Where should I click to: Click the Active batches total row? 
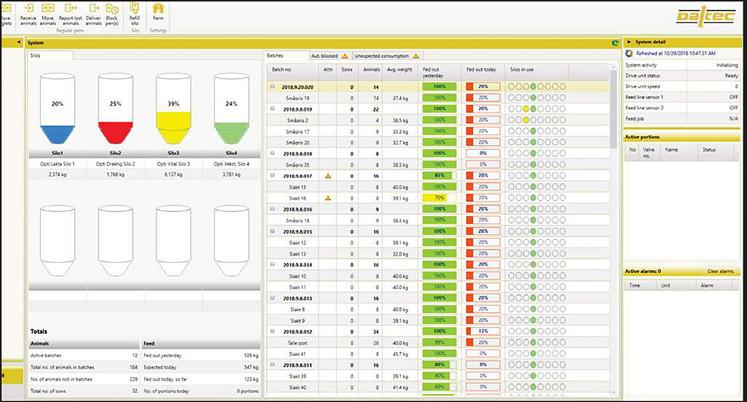(x=84, y=356)
